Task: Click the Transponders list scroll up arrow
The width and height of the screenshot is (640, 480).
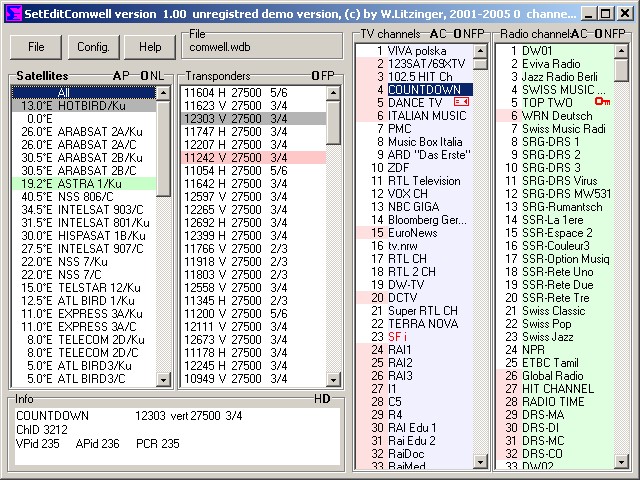Action: [x=333, y=93]
